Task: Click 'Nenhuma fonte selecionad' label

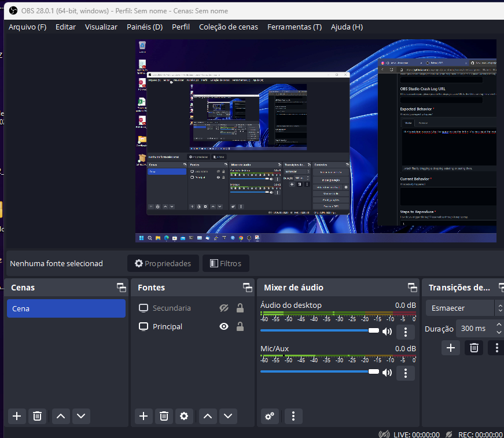Action: pos(56,263)
